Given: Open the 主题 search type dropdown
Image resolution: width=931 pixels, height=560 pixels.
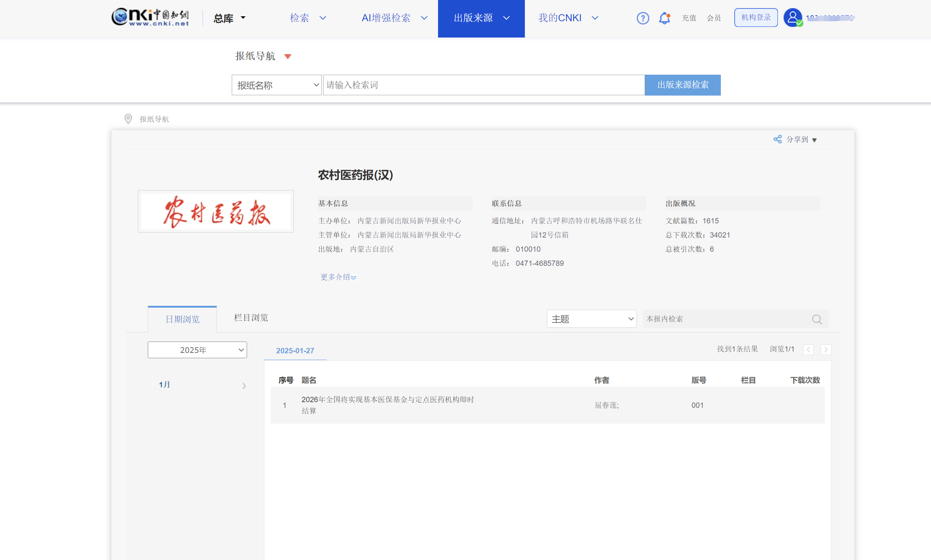Looking at the screenshot, I should click(591, 319).
